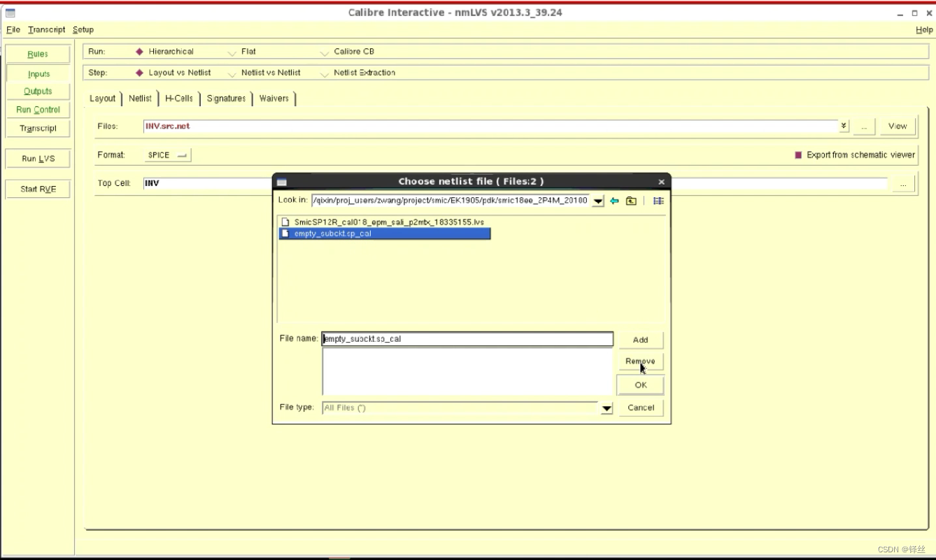Open the Run Control panel
Viewport: 936px width, 560px height.
[38, 110]
